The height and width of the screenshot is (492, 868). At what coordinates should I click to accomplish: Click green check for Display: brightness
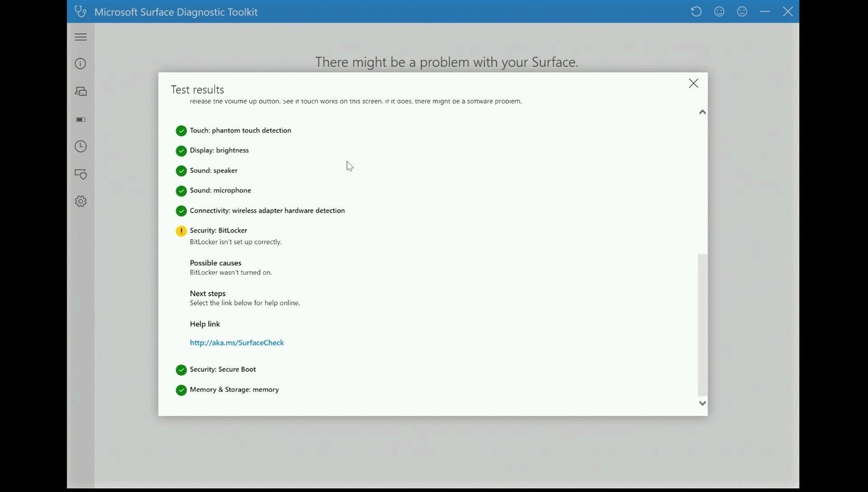click(181, 151)
